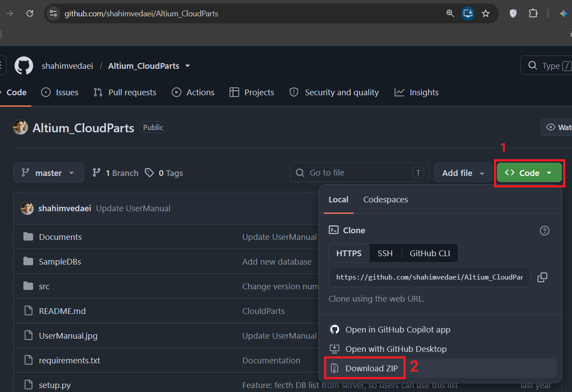Screen dimensions: 572x392
Task: Open the shahimvedaei owner link in the breadcrumb
Action: pos(68,66)
